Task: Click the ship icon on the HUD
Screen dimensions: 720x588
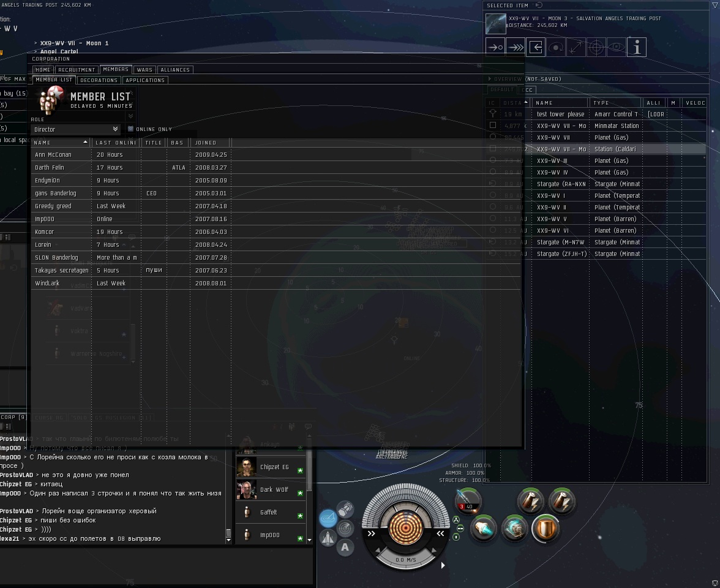Action: coord(328,538)
